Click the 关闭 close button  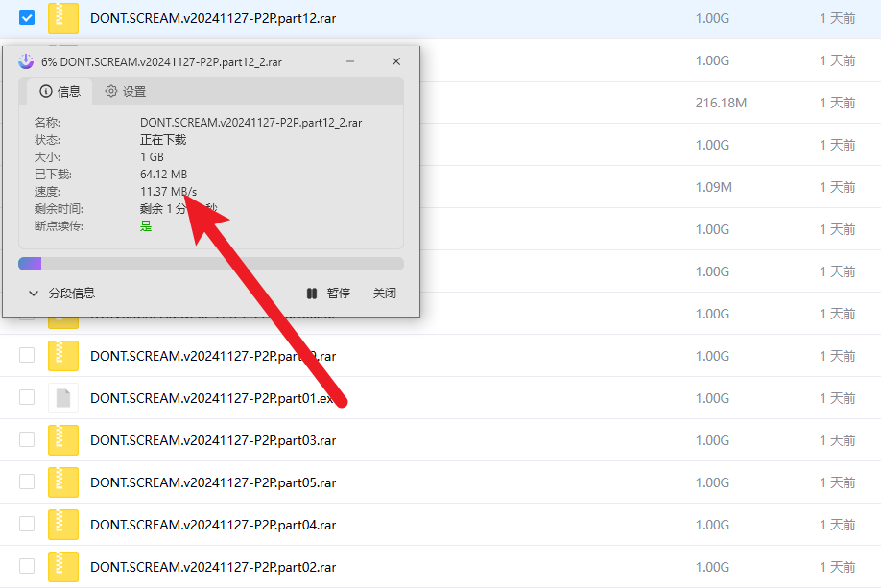384,293
